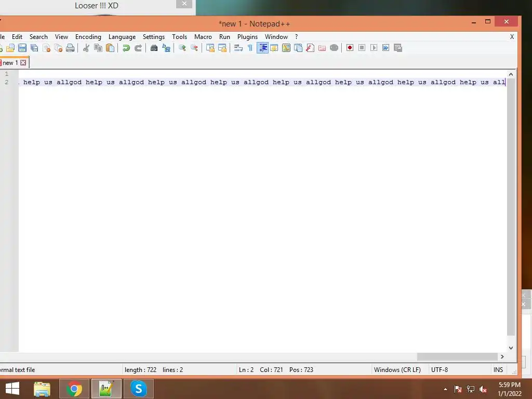Play back the recorded macro
Viewport: 532px width, 399px height.
(374, 48)
